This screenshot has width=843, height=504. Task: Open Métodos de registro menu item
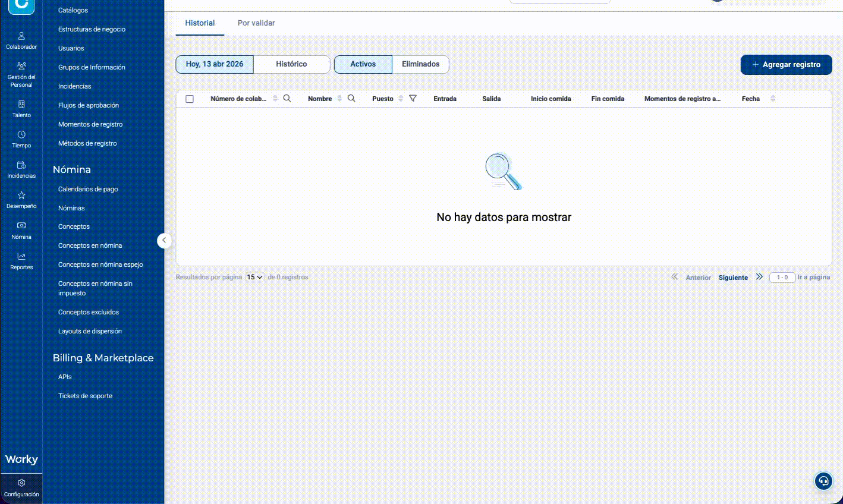87,143
